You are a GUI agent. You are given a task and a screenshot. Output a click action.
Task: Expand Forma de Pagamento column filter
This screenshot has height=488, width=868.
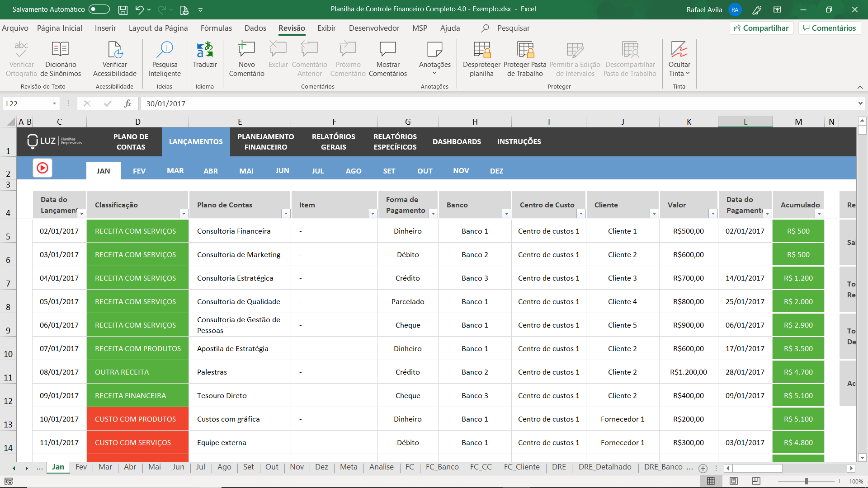pyautogui.click(x=433, y=213)
